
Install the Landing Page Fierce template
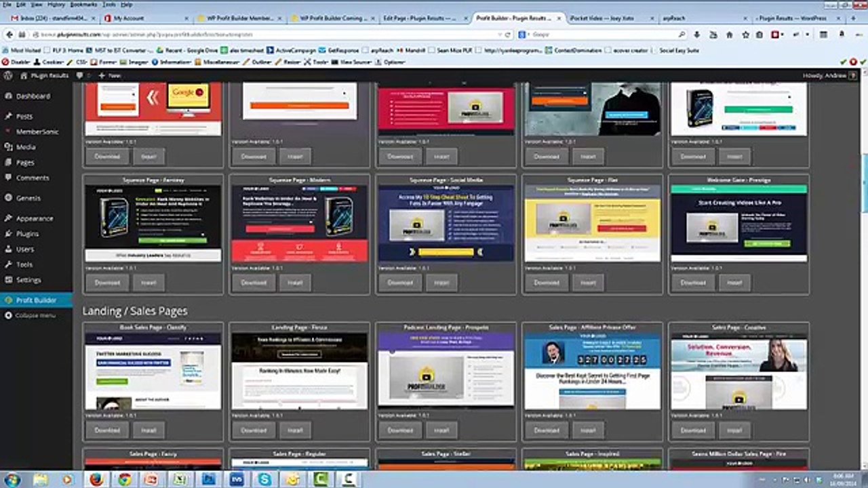[295, 430]
